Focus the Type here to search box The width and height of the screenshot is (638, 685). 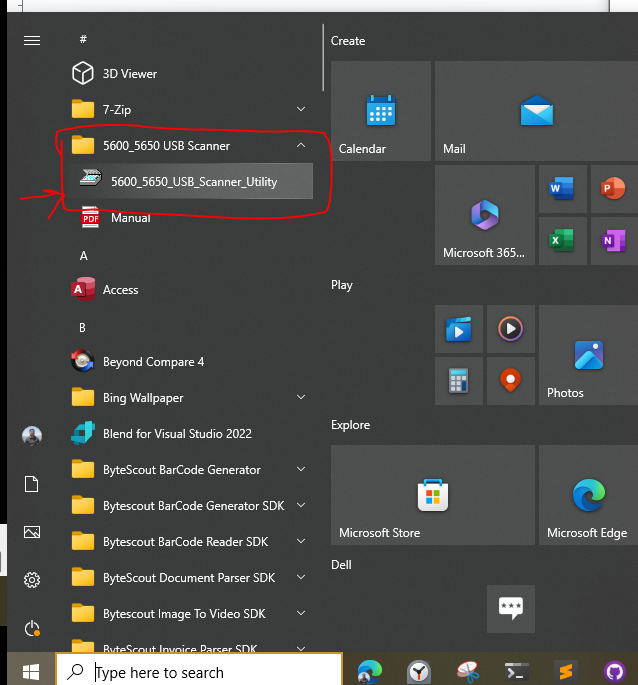[x=199, y=671]
